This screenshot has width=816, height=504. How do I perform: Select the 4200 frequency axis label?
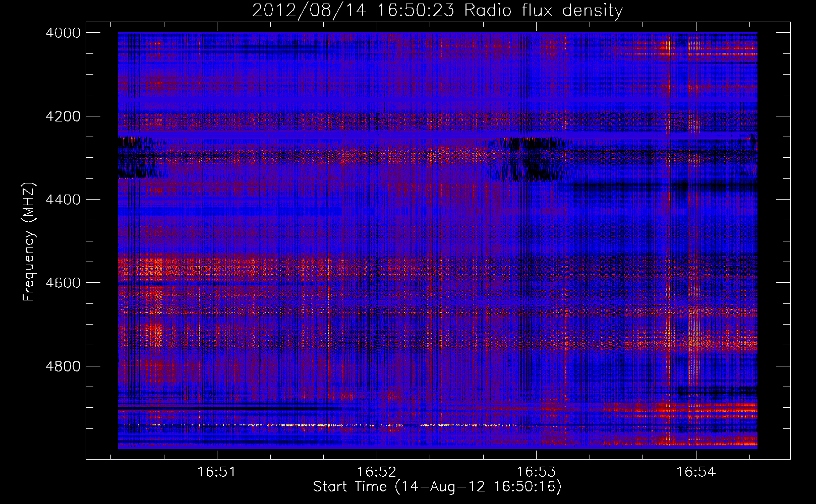[63, 116]
